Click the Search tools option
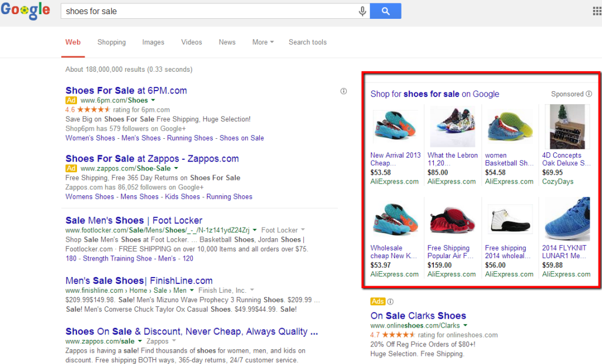This screenshot has width=602, height=364. point(307,42)
